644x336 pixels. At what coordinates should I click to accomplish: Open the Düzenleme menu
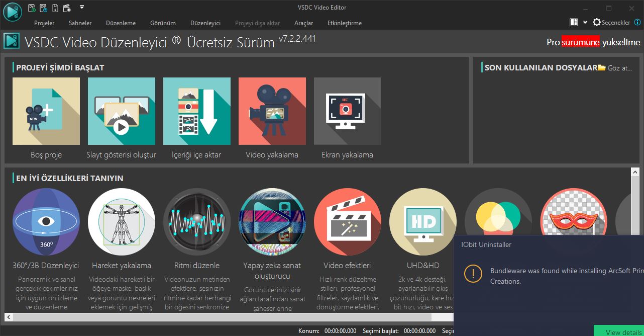point(121,23)
